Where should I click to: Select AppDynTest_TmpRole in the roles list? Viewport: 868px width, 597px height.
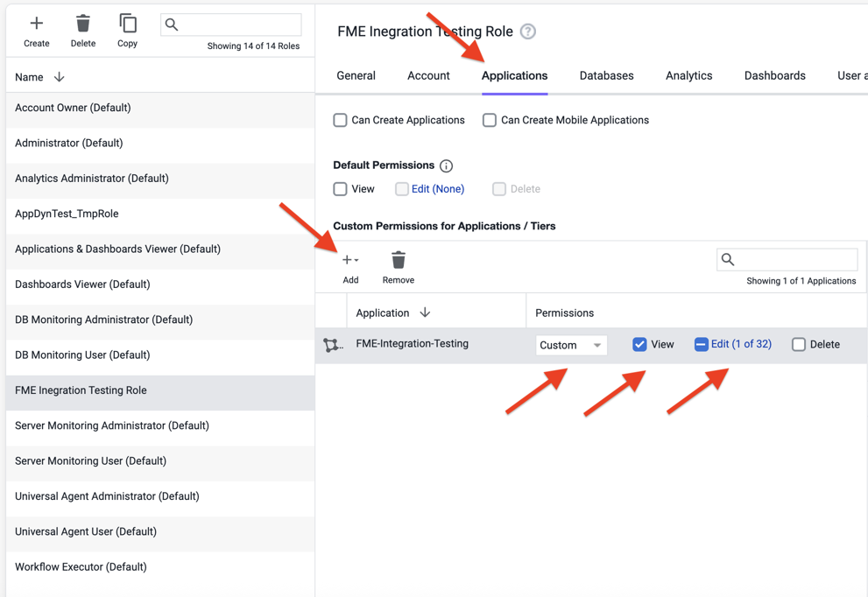(x=67, y=214)
